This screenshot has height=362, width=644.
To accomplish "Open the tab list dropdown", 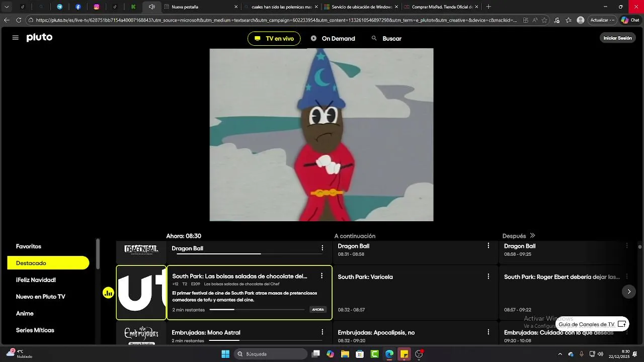I will pyautogui.click(x=7, y=7).
